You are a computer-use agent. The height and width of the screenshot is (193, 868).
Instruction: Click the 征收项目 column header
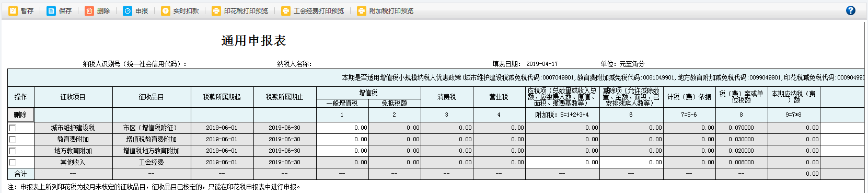point(73,97)
